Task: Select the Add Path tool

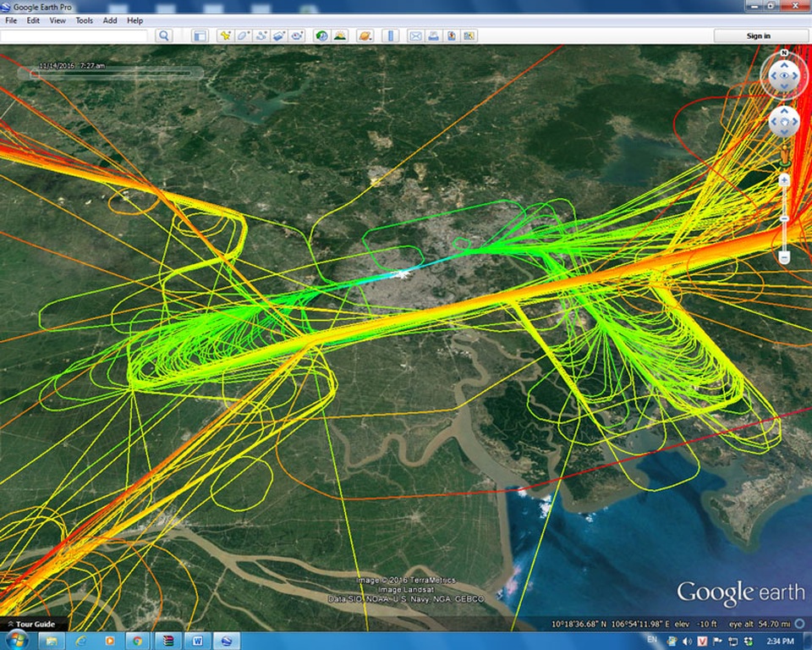Action: click(261, 36)
